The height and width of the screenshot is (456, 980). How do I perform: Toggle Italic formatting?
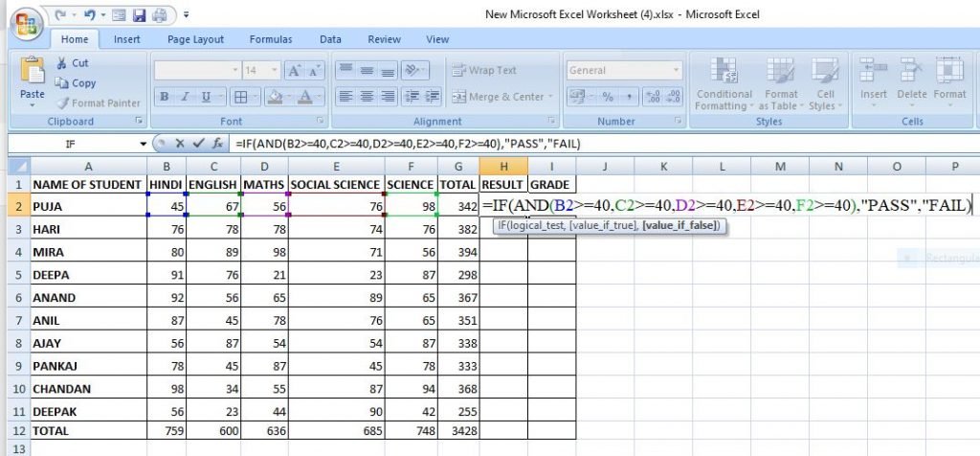[x=186, y=97]
